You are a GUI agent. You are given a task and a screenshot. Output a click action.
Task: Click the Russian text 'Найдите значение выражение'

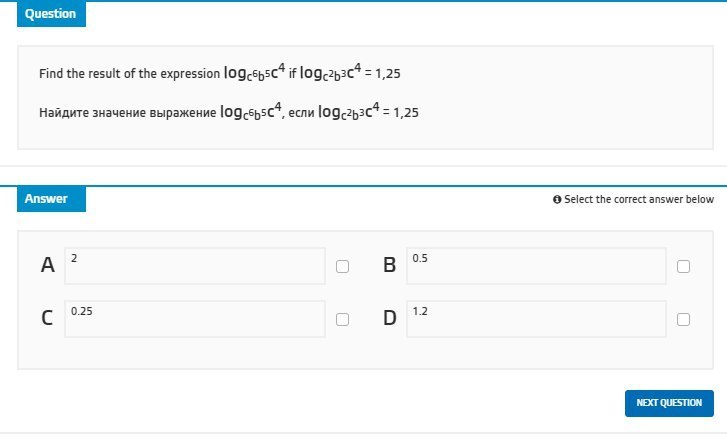[x=127, y=113]
